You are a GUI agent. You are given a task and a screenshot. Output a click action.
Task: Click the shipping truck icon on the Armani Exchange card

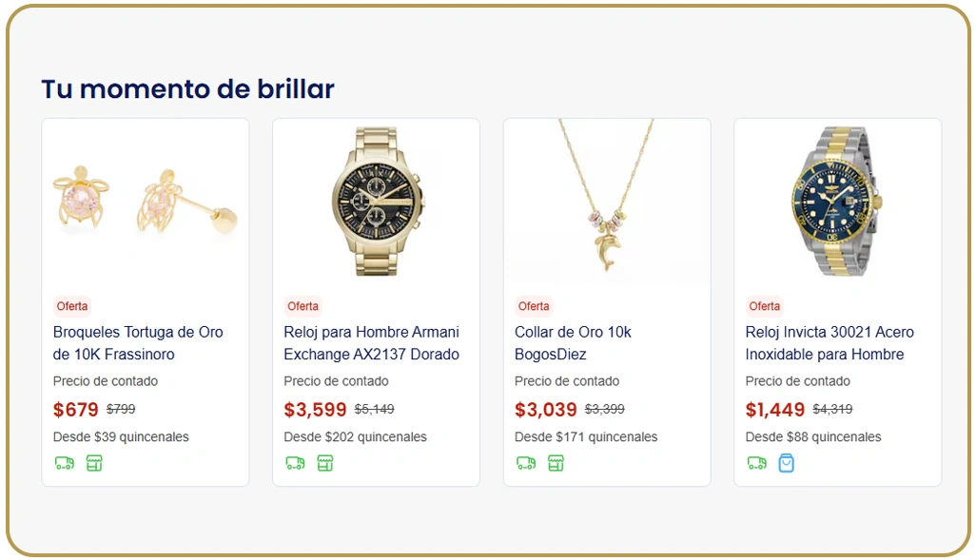coord(295,463)
